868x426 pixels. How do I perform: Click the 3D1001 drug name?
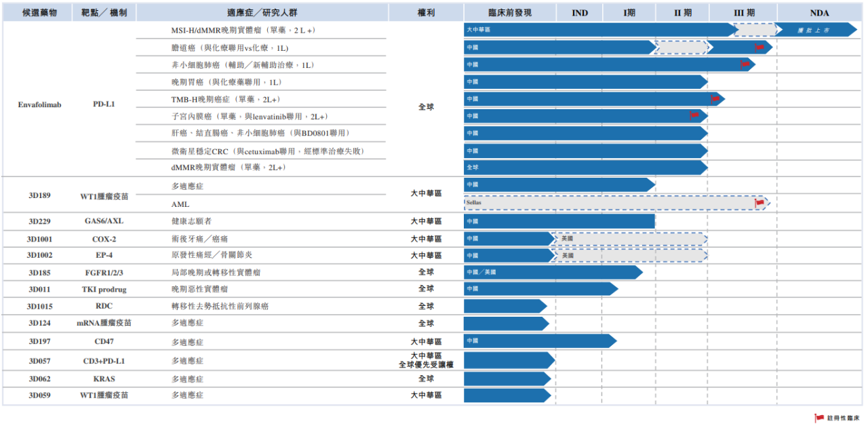point(39,239)
